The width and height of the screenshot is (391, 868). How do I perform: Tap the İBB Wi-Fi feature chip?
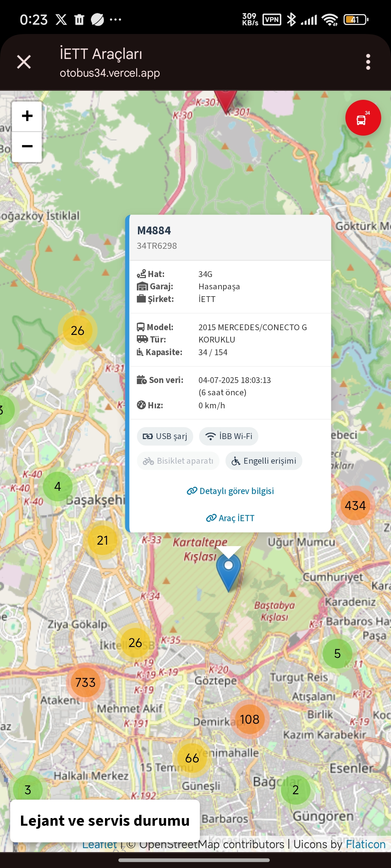pyautogui.click(x=229, y=436)
